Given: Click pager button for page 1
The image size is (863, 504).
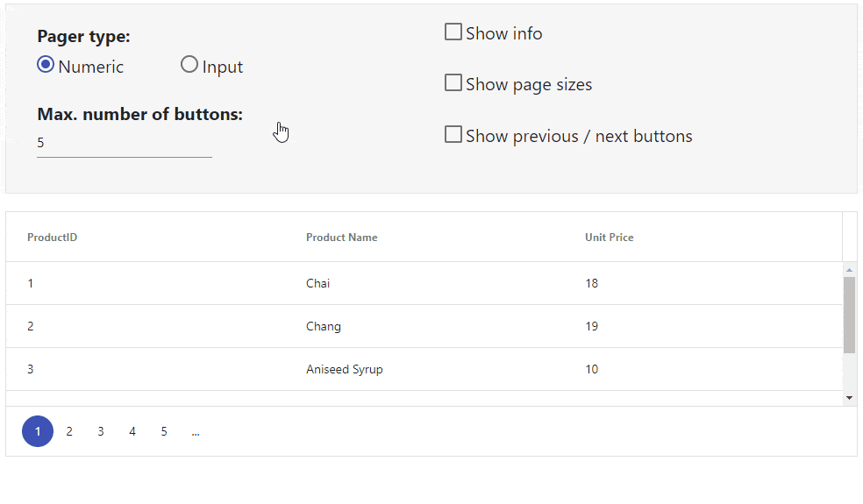Looking at the screenshot, I should pos(38,431).
